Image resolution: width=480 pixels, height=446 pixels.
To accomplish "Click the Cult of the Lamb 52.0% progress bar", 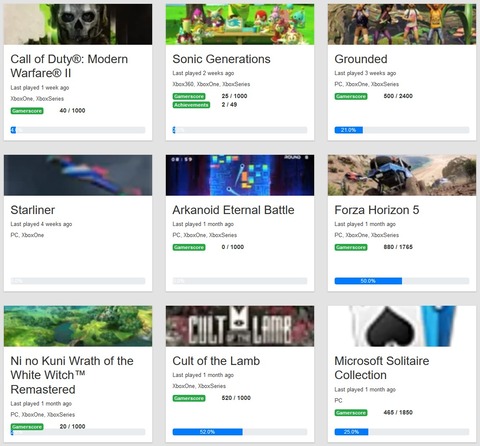I will coord(240,432).
